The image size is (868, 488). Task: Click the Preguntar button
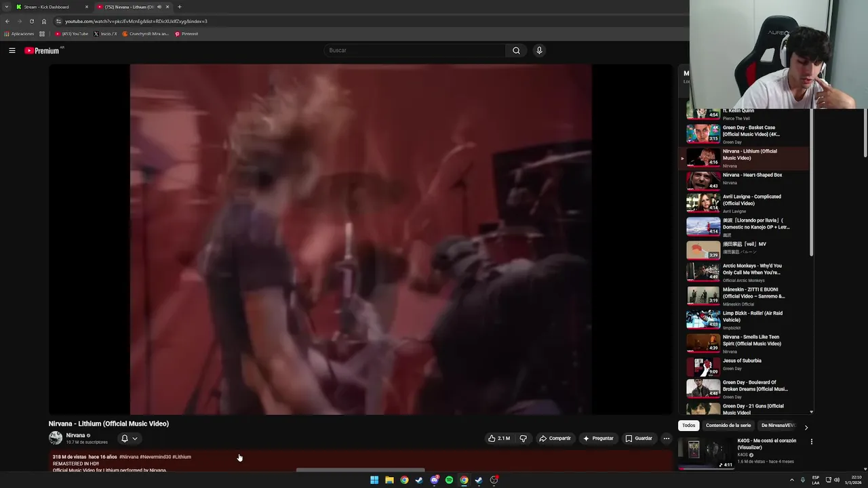pos(598,439)
